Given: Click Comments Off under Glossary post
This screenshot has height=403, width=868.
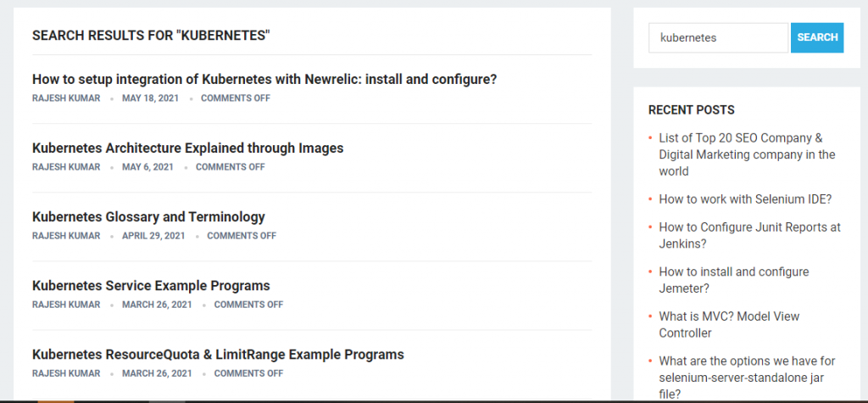Looking at the screenshot, I should [x=241, y=236].
